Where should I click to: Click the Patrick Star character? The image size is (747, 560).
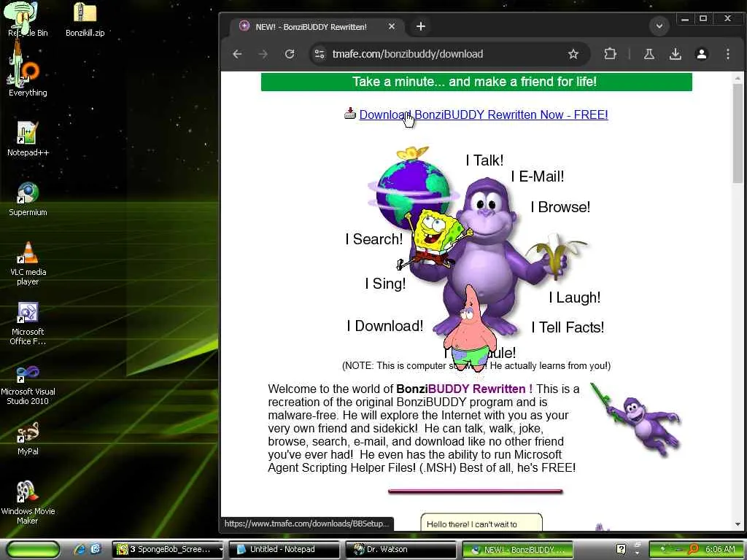pos(470,329)
